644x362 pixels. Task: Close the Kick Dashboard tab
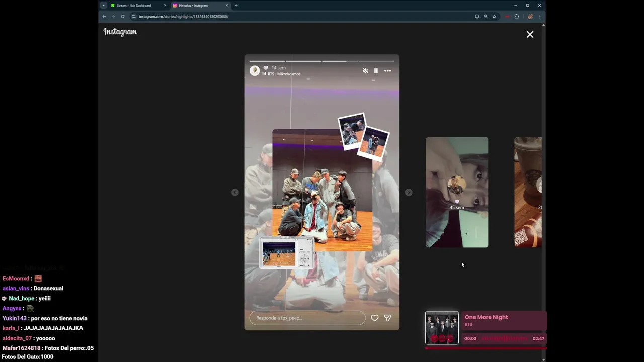pyautogui.click(x=165, y=6)
